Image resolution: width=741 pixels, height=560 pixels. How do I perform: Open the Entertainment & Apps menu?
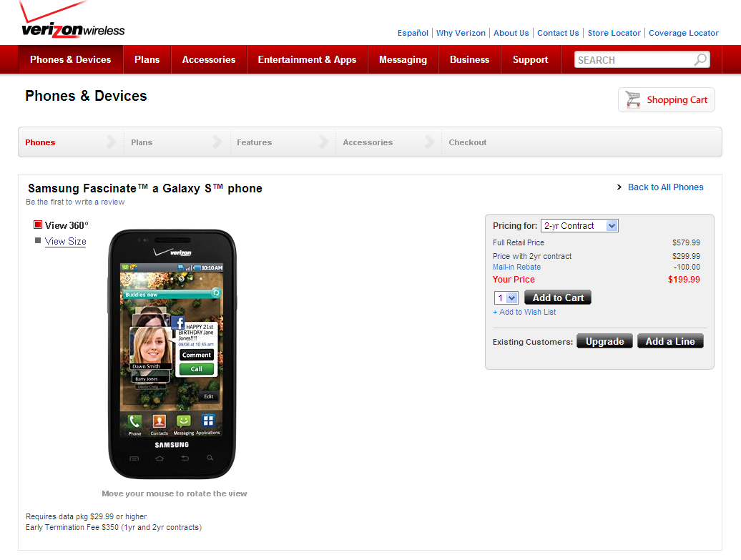tap(307, 59)
